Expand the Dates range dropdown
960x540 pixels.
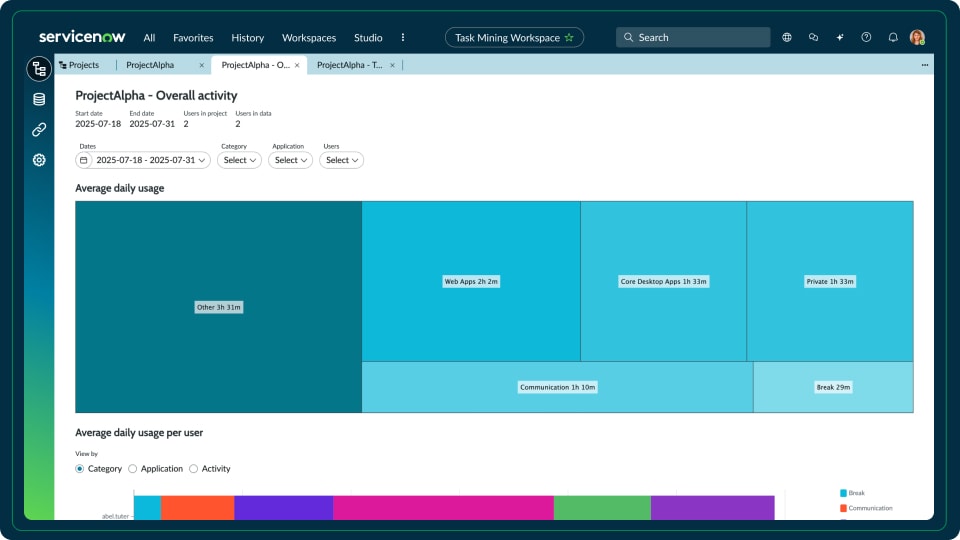point(143,160)
